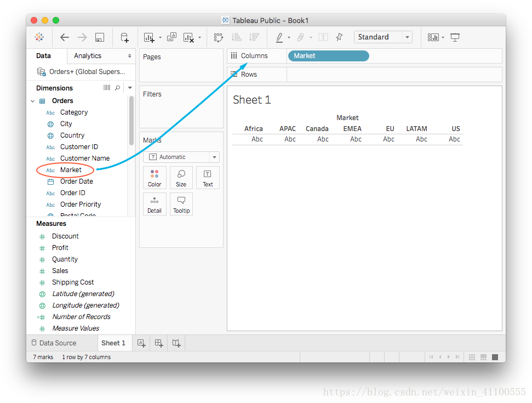
Task: Click the view data grid icon in Dimensions
Action: 107,88
